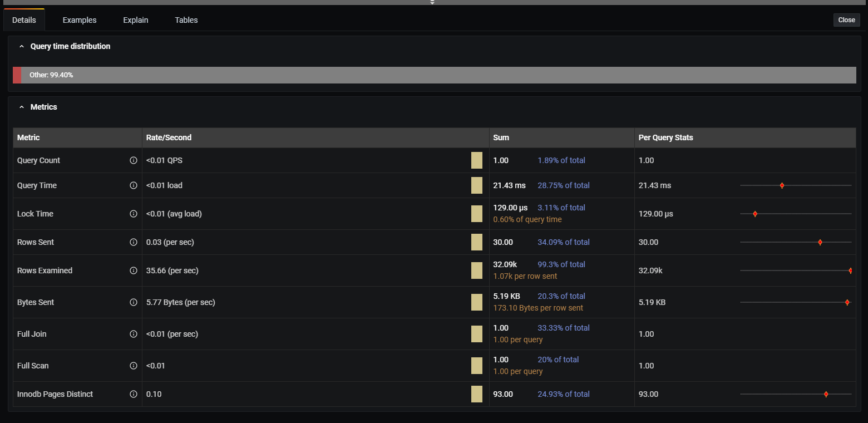
Task: Switch to the Tables tab
Action: [x=186, y=20]
